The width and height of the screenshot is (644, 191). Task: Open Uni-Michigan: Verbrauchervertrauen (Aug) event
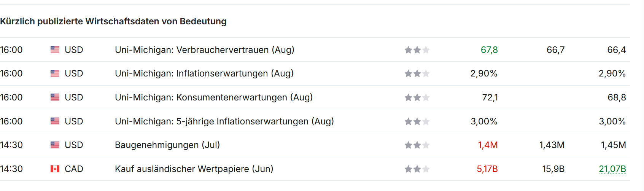pyautogui.click(x=205, y=50)
